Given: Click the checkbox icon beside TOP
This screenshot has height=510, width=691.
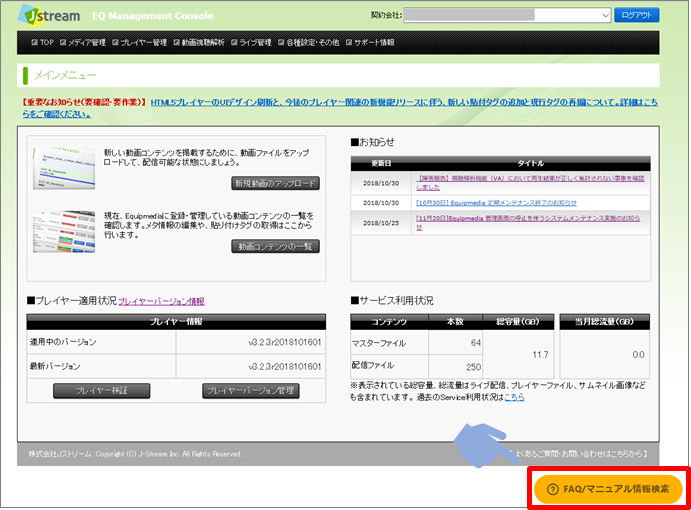Looking at the screenshot, I should (35, 43).
